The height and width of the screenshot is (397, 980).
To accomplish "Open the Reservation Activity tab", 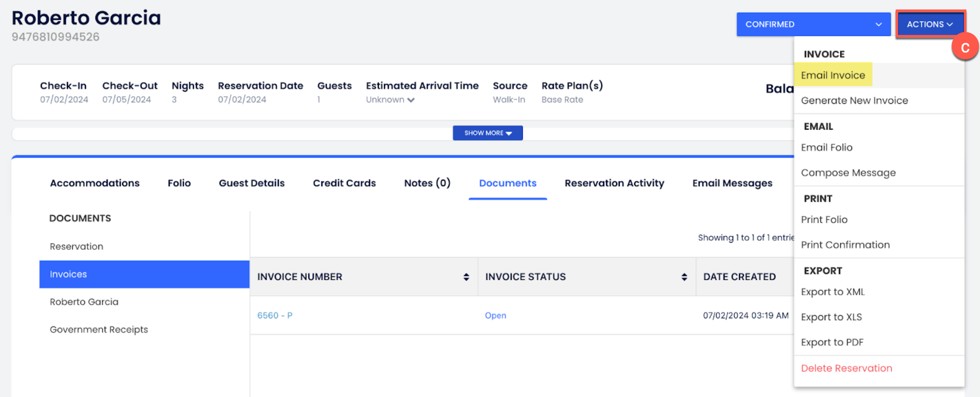I will click(614, 183).
